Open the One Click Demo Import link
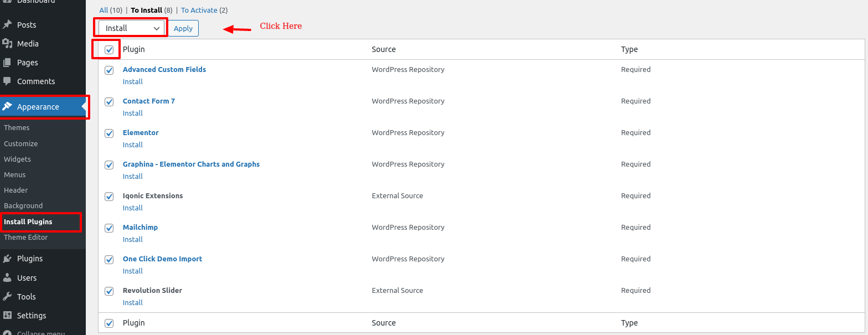Screen dimensions: 868x335 (x=163, y=259)
